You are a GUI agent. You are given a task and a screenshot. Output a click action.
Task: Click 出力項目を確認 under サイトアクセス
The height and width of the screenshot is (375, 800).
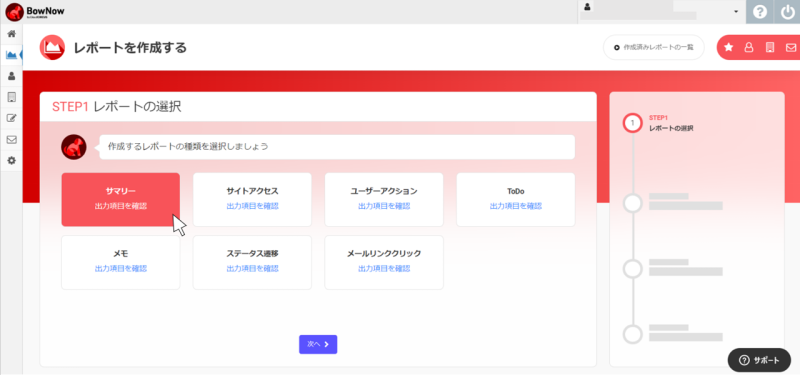pos(253,207)
